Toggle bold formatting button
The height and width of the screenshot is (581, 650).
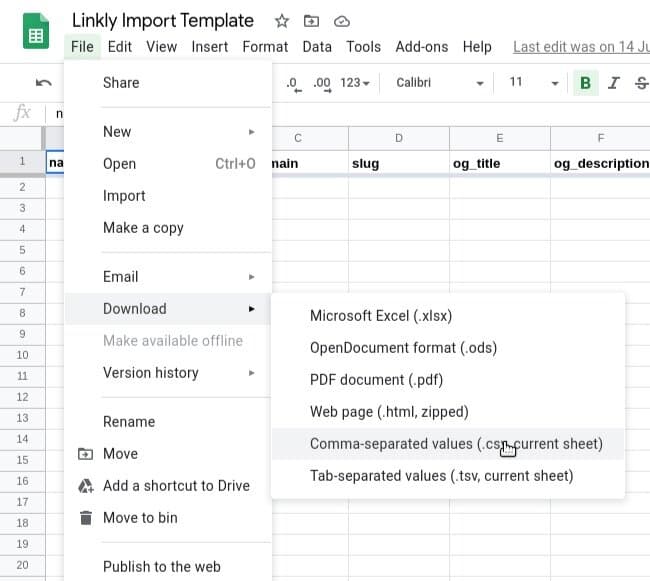click(585, 83)
